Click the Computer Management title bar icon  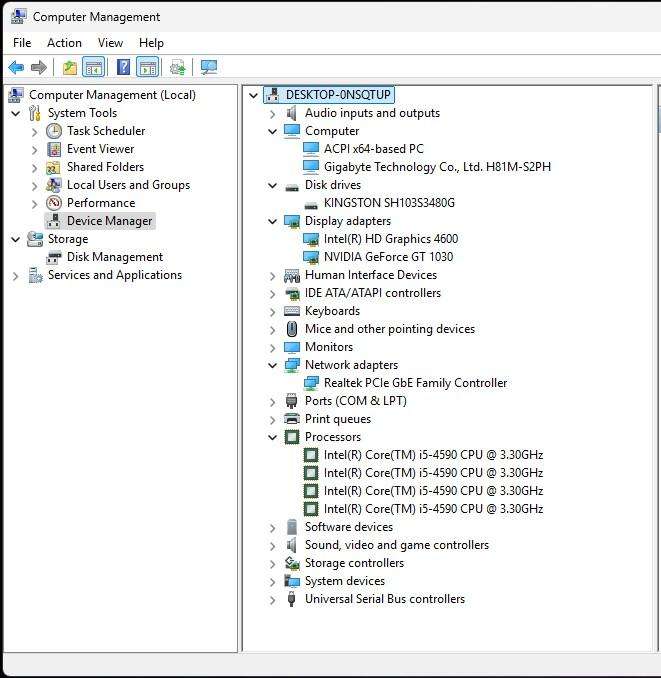19,17
